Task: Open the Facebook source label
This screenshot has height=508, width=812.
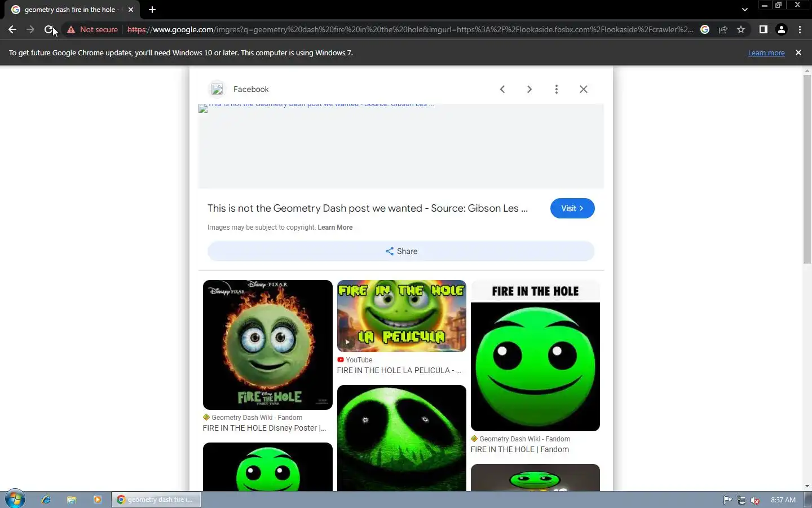Action: pos(251,89)
